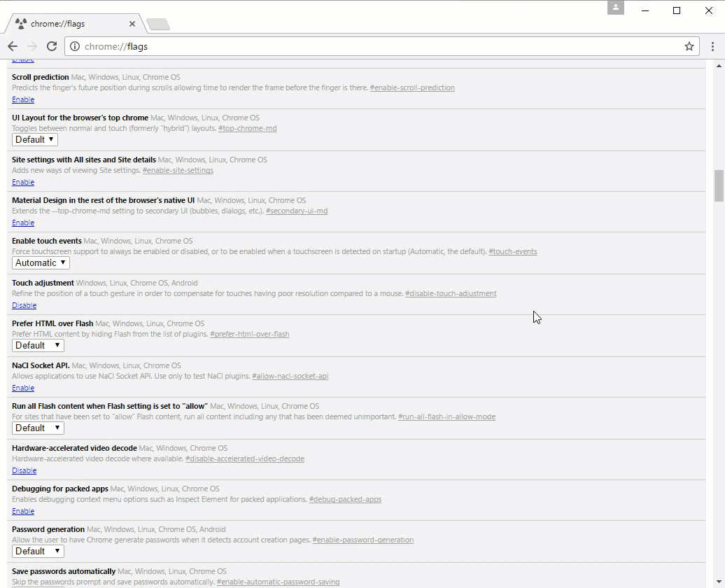Close the chrome://flags tab

[132, 24]
